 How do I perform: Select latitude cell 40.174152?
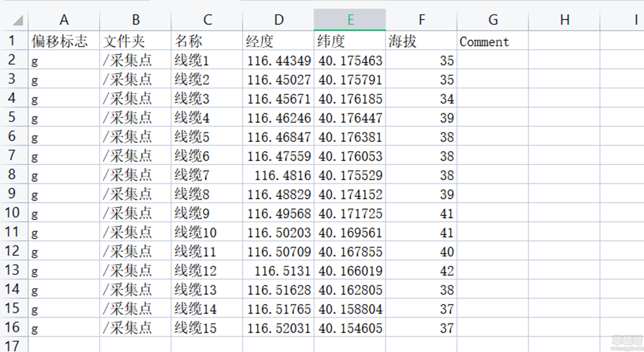tap(350, 193)
